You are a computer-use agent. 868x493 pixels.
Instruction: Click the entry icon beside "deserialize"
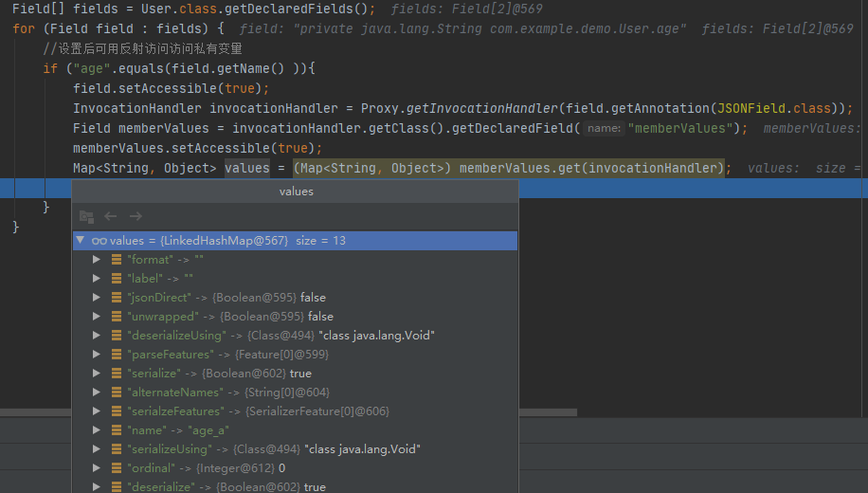(x=117, y=487)
